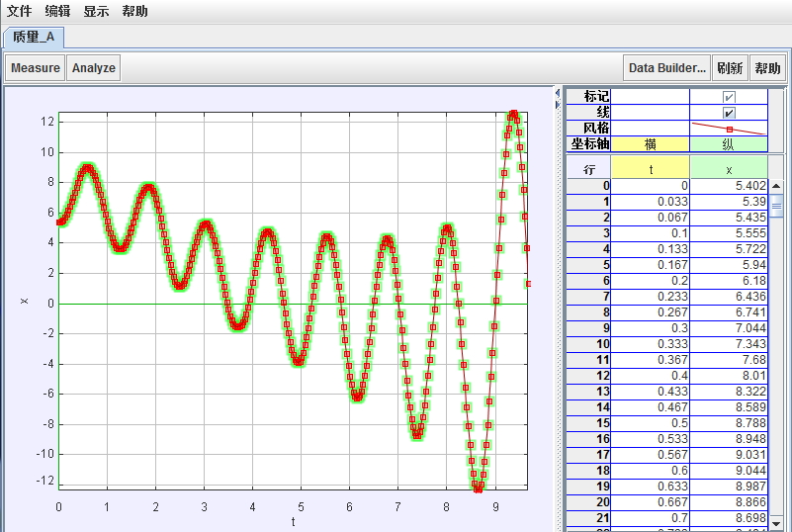This screenshot has height=532, width=792.
Task: Collapse the split pane with left arrow
Action: pos(557,94)
